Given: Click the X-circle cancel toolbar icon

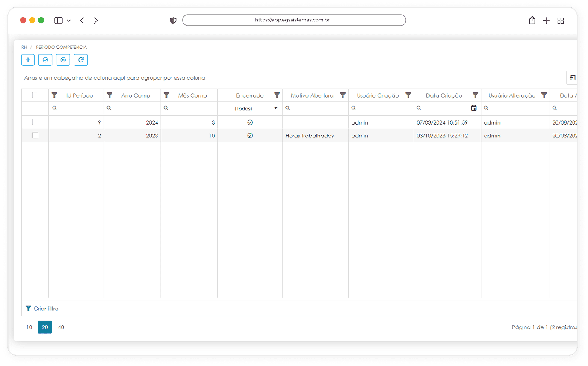Looking at the screenshot, I should pyautogui.click(x=63, y=60).
